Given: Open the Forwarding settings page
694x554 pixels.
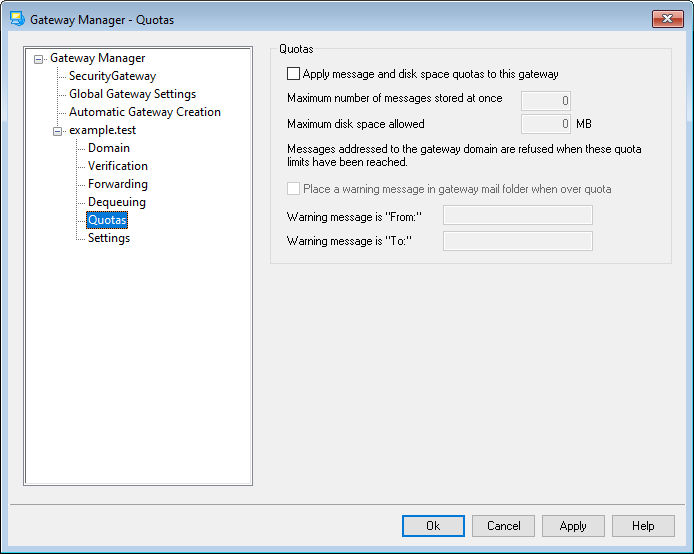Looking at the screenshot, I should point(117,184).
